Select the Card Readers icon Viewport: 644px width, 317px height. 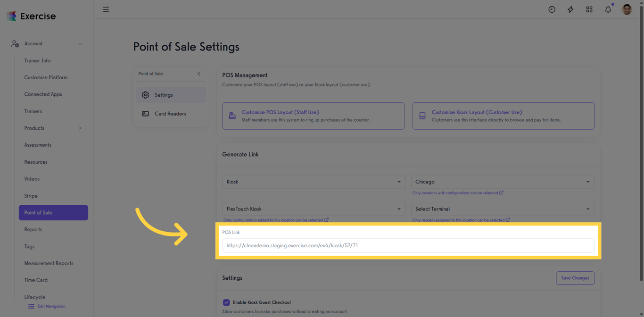coord(146,114)
